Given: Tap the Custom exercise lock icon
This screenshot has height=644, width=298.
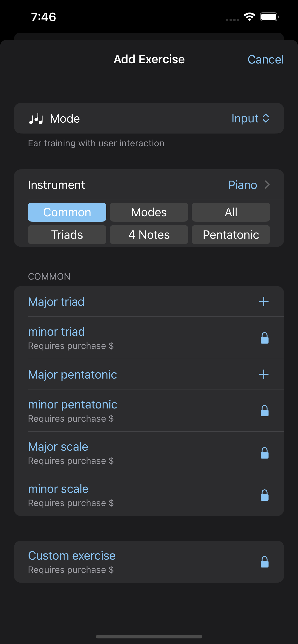Looking at the screenshot, I should (x=265, y=562).
